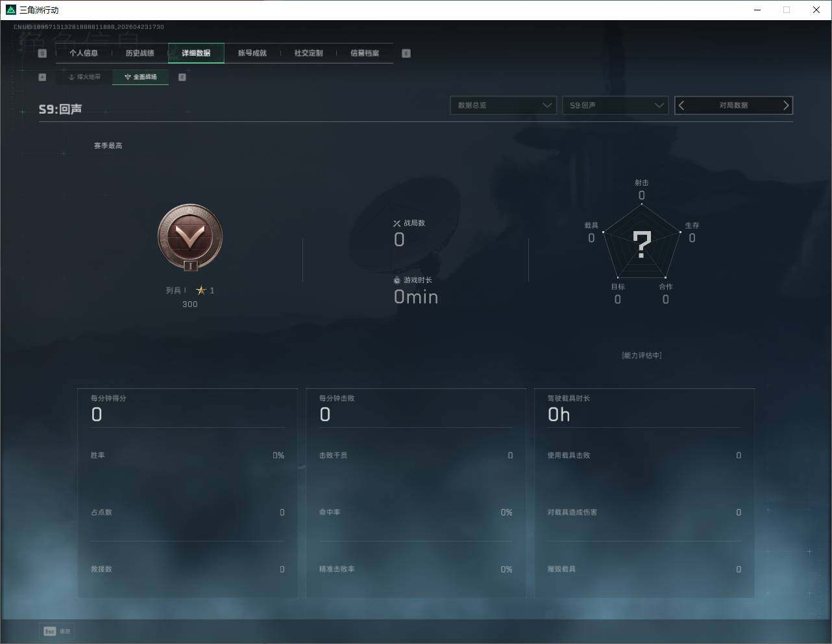Screen dimensions: 832x644
Task: Click the S9:回声 season heading
Action: [60, 109]
